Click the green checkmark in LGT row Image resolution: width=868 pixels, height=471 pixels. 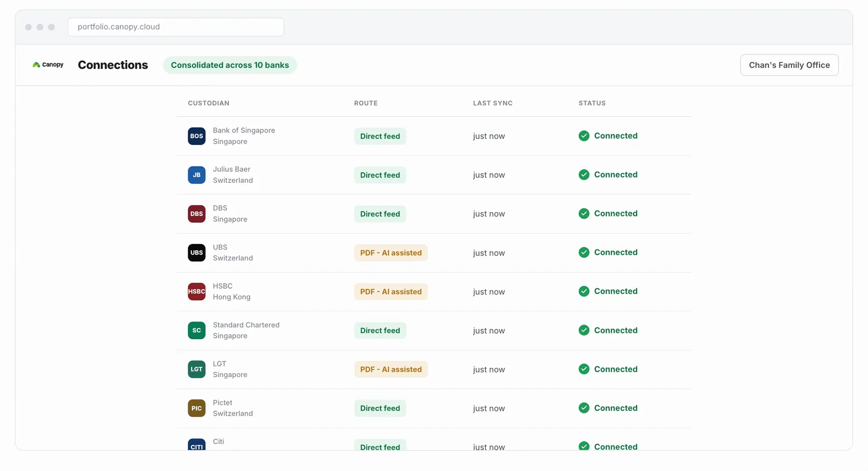(584, 369)
